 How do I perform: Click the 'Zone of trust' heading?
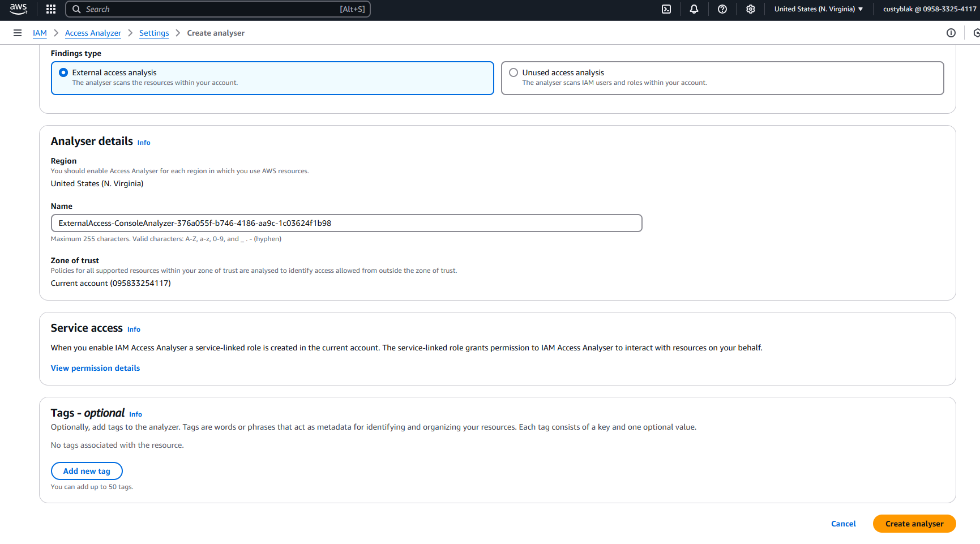click(x=75, y=260)
